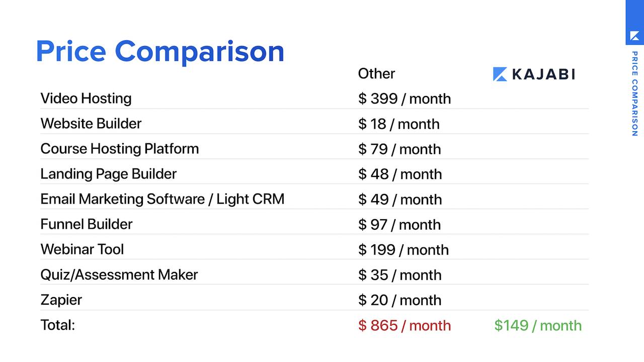This screenshot has width=644, height=362.
Task: Click the green $149 / month Kajabi price
Action: pos(538,325)
